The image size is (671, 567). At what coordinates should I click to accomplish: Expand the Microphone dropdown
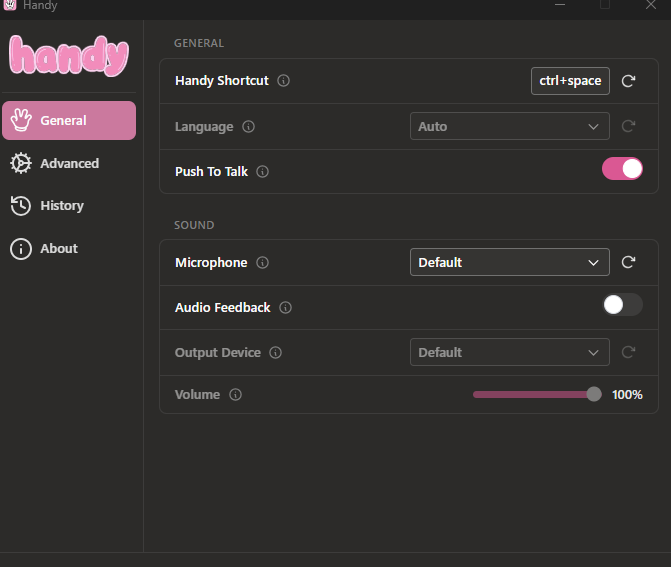(x=509, y=263)
